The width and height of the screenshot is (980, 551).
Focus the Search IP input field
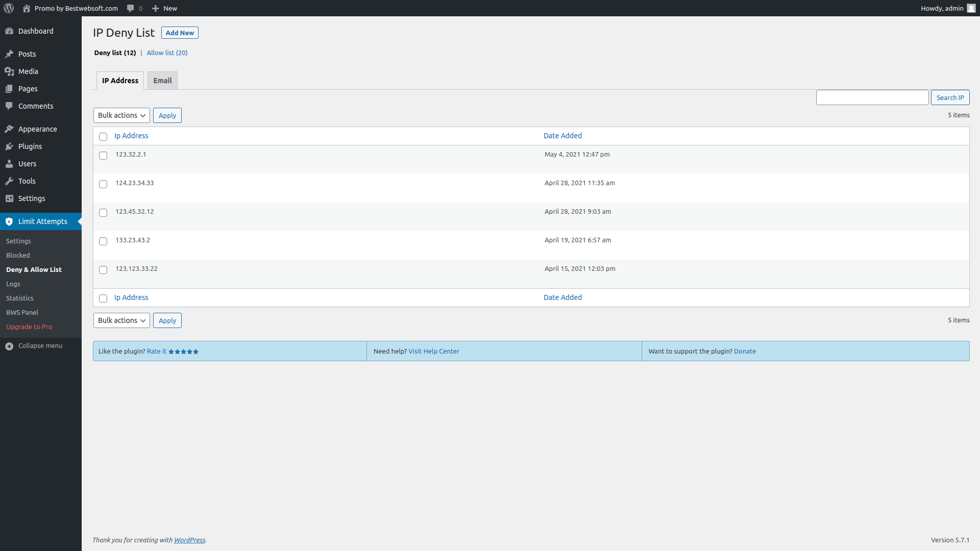pos(872,97)
